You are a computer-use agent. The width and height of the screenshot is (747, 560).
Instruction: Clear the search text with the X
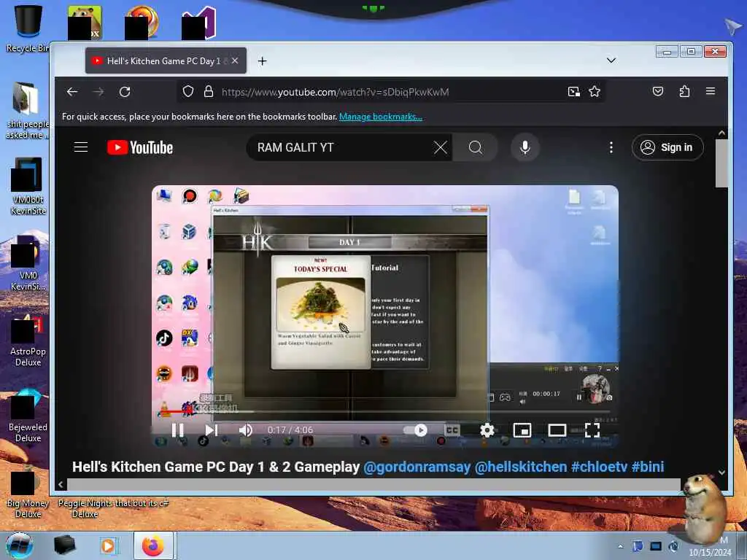point(440,147)
